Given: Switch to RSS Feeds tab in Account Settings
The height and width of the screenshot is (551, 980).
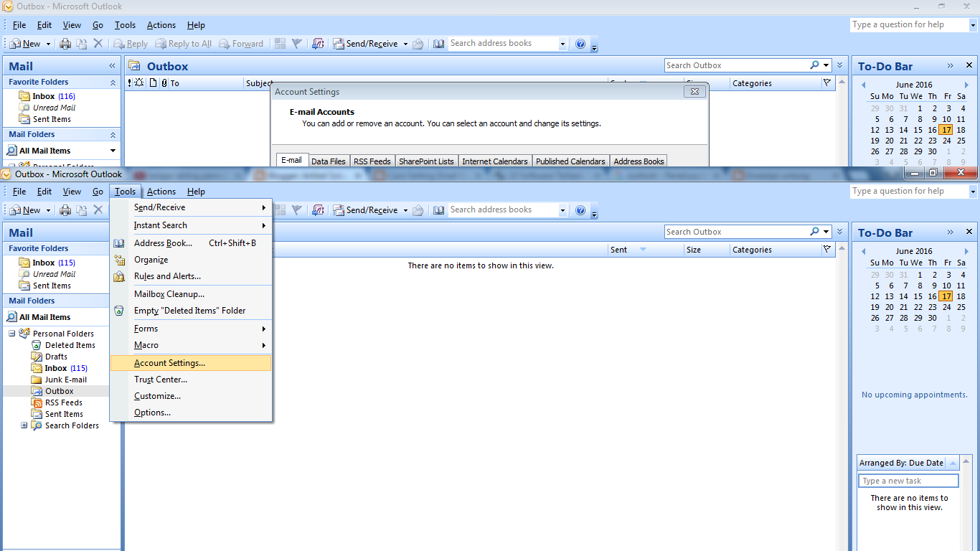Looking at the screenshot, I should [372, 161].
